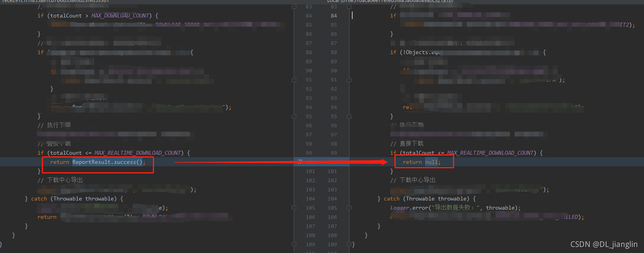
Task: Click the 'return null;' statement in Local pane
Action: point(422,162)
